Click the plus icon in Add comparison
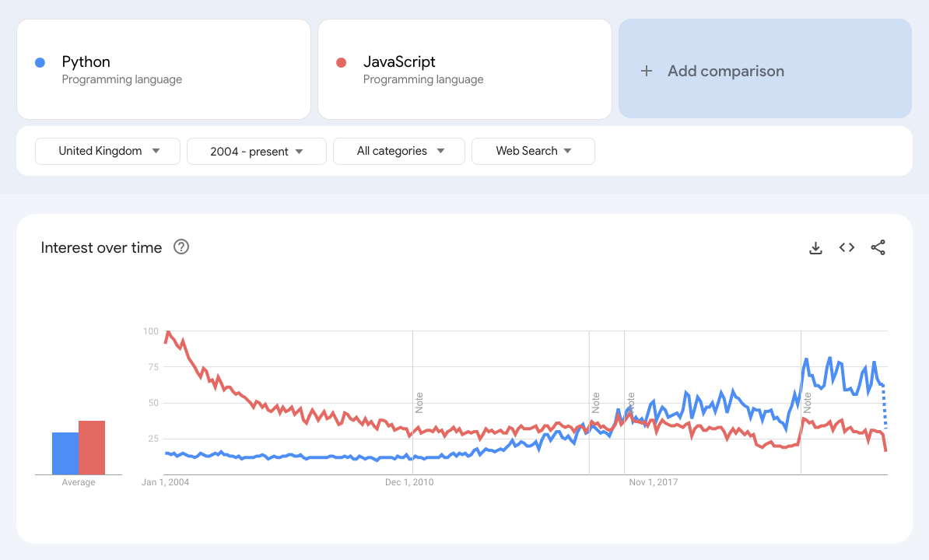929x560 pixels. [646, 71]
